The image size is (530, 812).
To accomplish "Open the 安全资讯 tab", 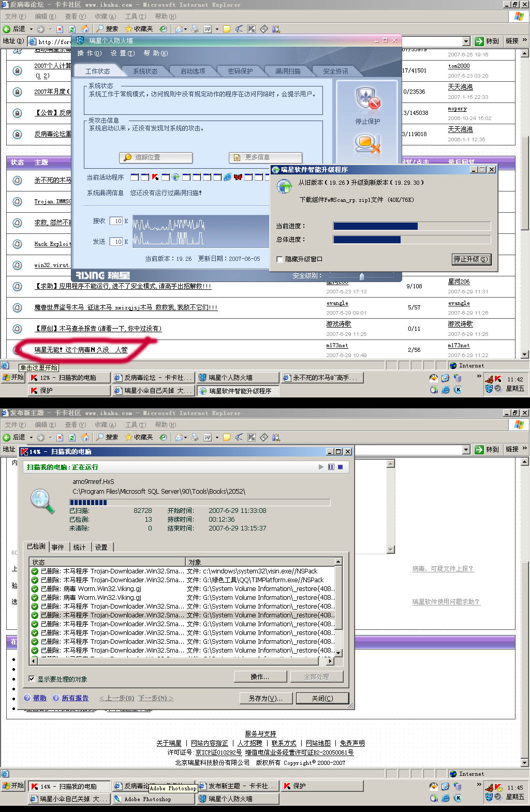I will (335, 71).
